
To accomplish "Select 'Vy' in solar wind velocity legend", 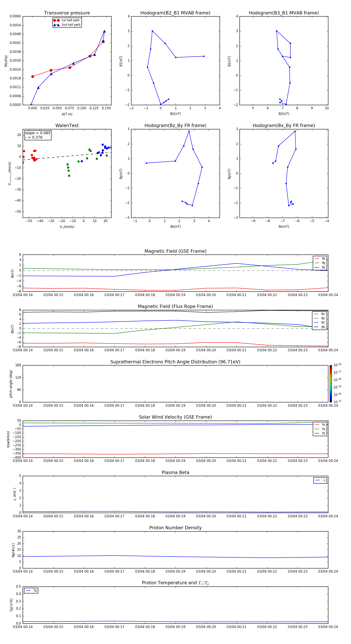I will coord(320,429).
